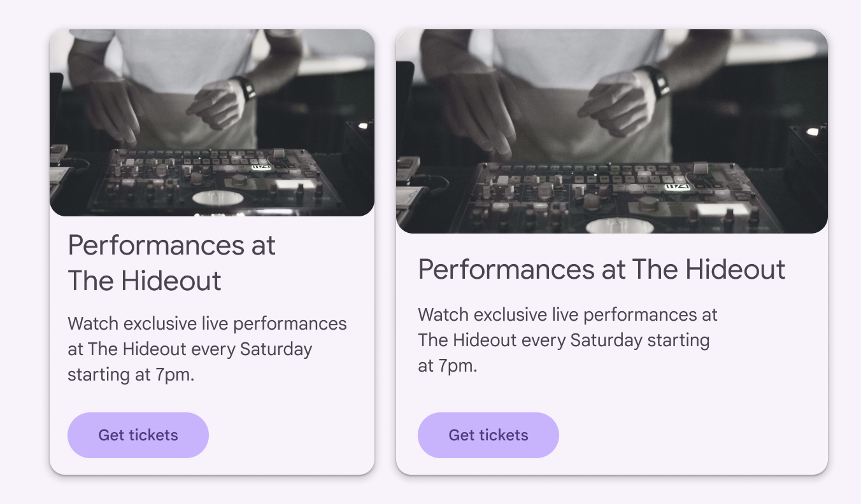Click the two-line Performances at The Hideout title
Image resolution: width=861 pixels, height=504 pixels.
click(171, 263)
